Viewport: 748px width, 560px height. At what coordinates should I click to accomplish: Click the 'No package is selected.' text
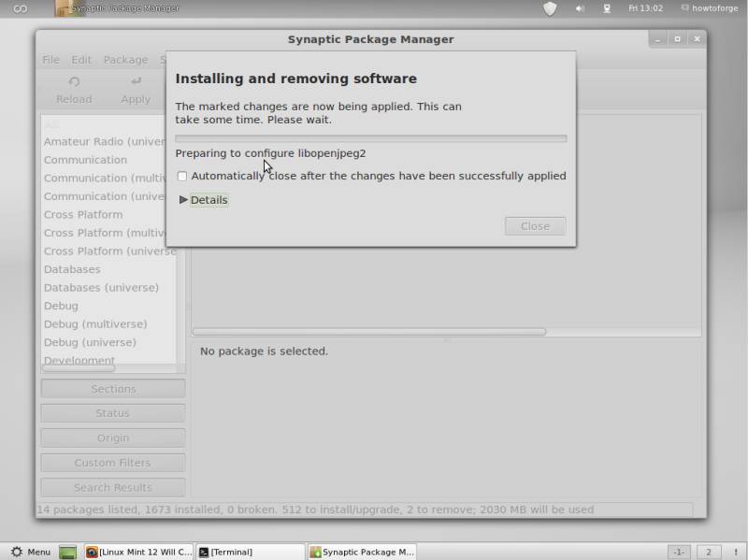click(264, 352)
